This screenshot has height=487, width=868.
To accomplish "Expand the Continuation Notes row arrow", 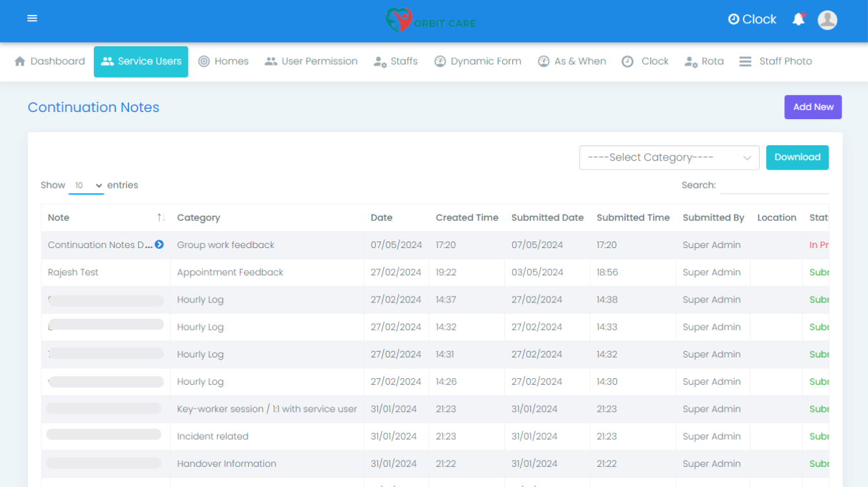I will (159, 245).
